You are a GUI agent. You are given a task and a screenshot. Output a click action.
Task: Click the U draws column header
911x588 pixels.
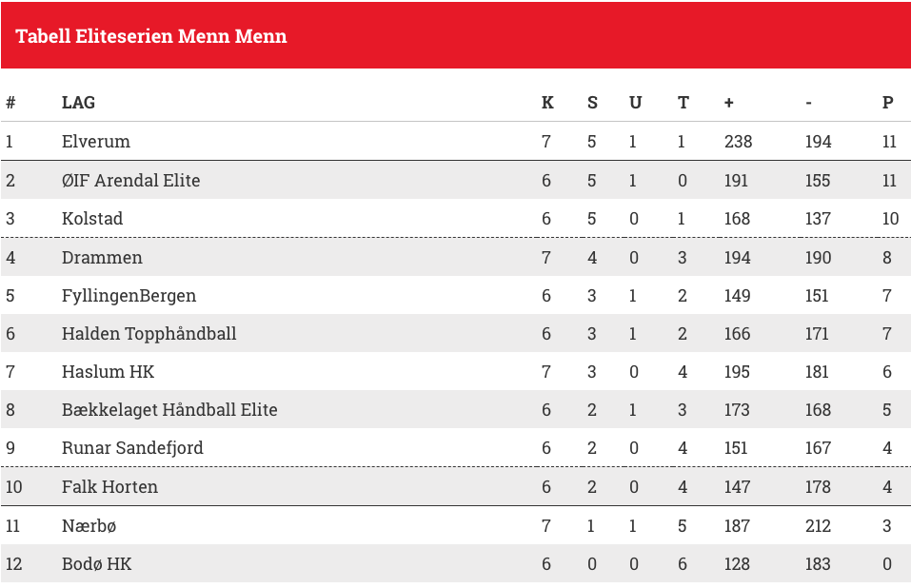click(x=636, y=103)
